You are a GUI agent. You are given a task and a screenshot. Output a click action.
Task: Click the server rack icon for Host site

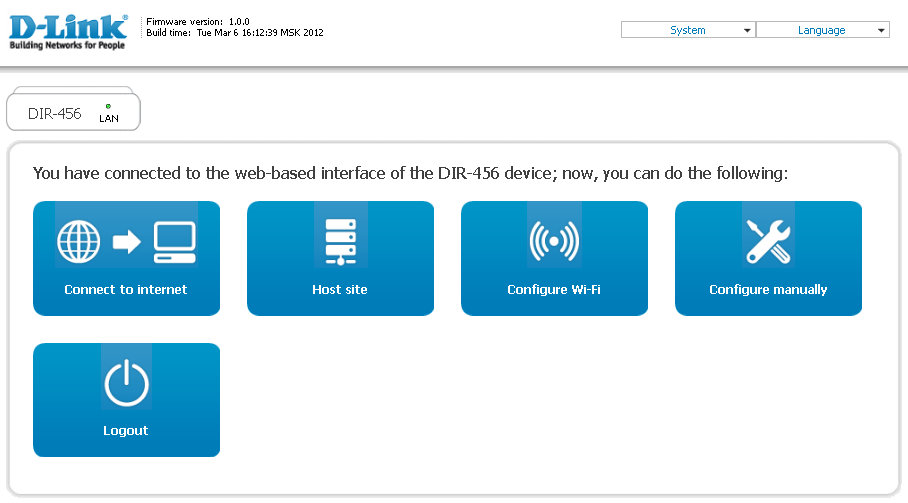click(x=340, y=242)
